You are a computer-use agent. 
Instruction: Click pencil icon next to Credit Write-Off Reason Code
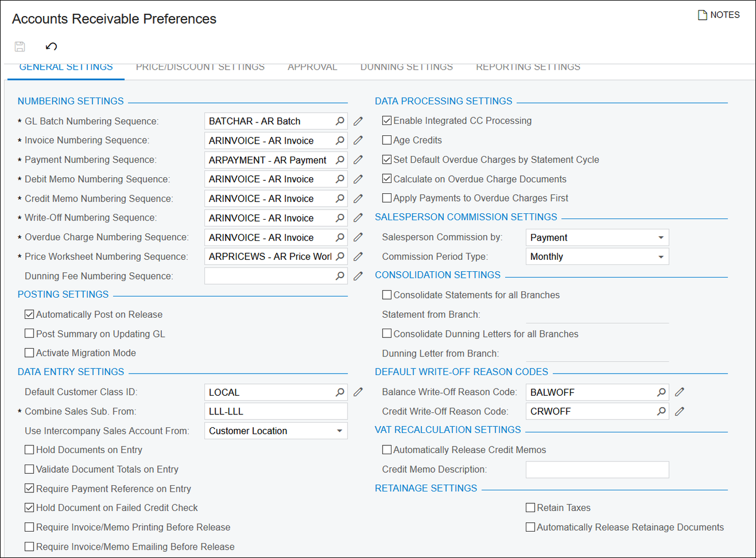[679, 411]
